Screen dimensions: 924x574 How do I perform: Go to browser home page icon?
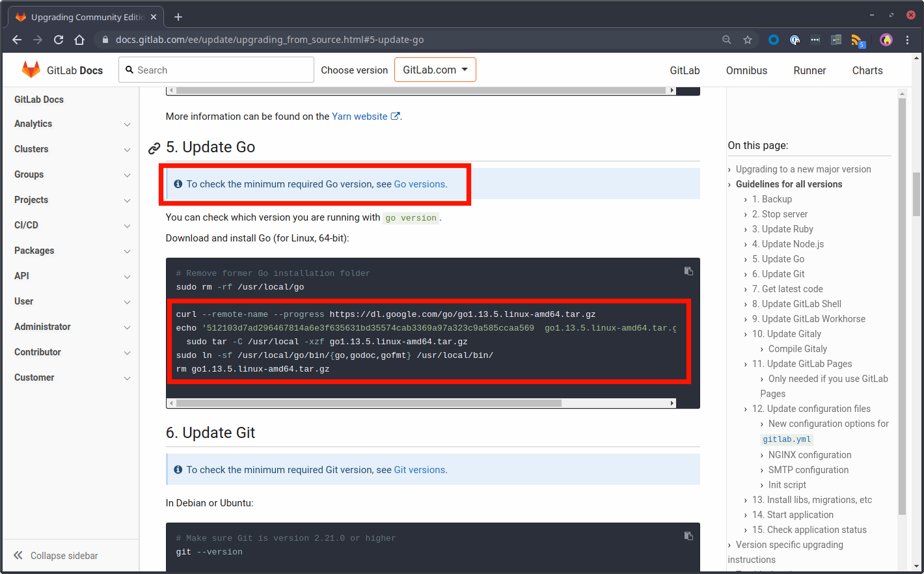(79, 40)
